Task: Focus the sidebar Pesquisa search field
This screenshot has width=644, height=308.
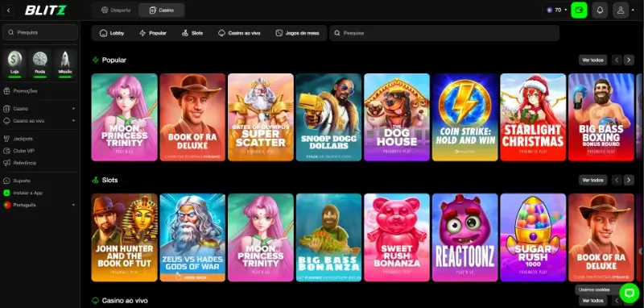Action: click(x=39, y=32)
